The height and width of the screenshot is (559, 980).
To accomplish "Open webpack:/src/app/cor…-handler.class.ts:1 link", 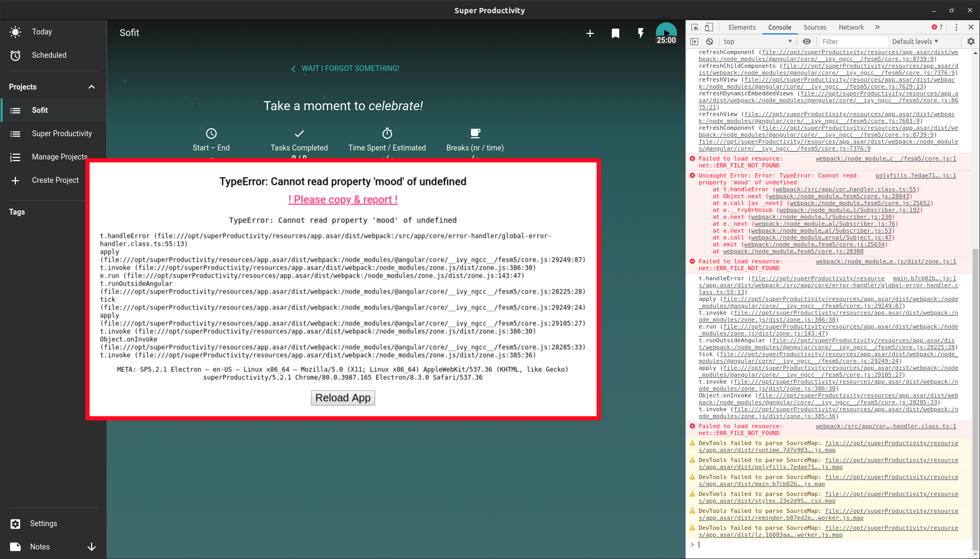I will pyautogui.click(x=886, y=426).
